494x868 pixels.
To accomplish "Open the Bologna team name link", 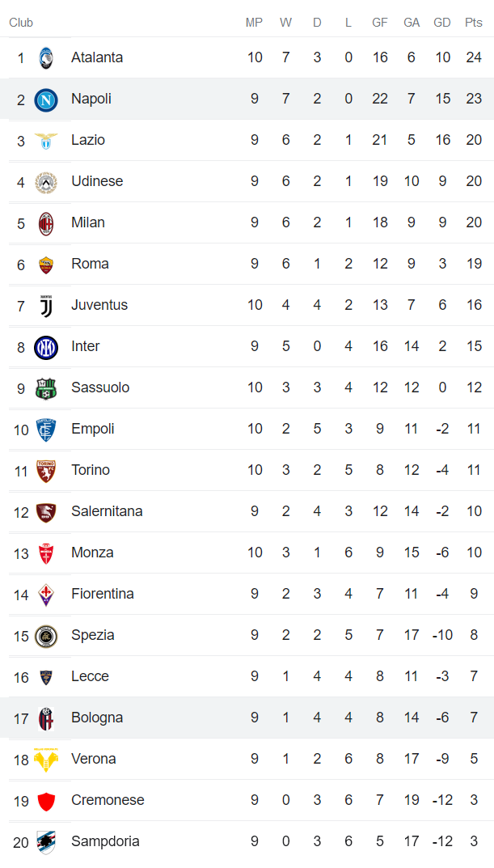I will (97, 718).
